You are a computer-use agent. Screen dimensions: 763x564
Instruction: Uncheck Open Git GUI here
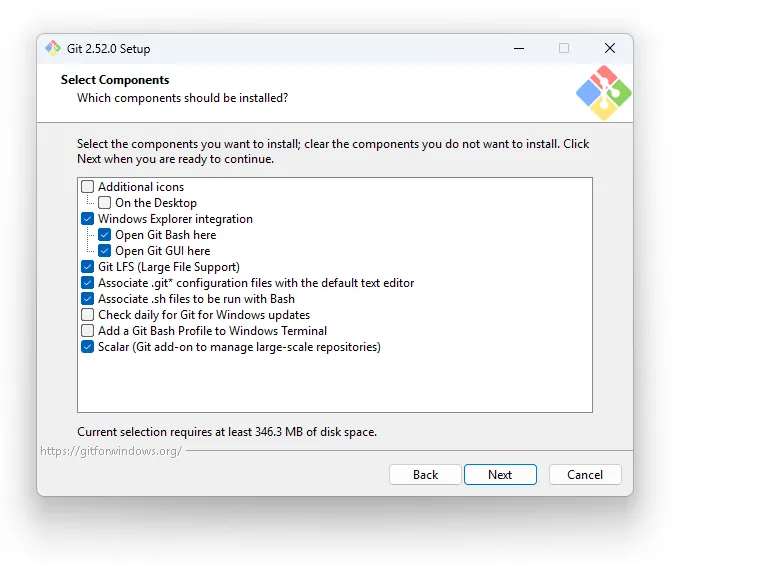point(105,251)
